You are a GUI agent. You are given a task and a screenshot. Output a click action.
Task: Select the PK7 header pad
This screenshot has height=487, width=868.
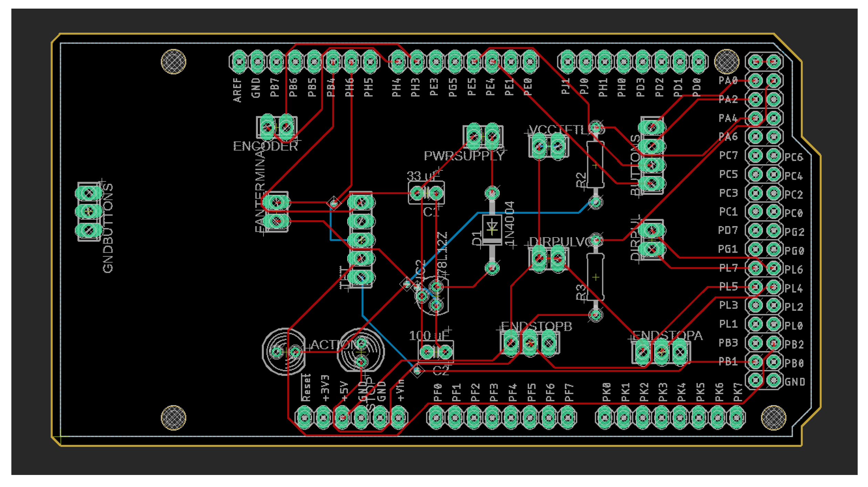[x=736, y=418]
